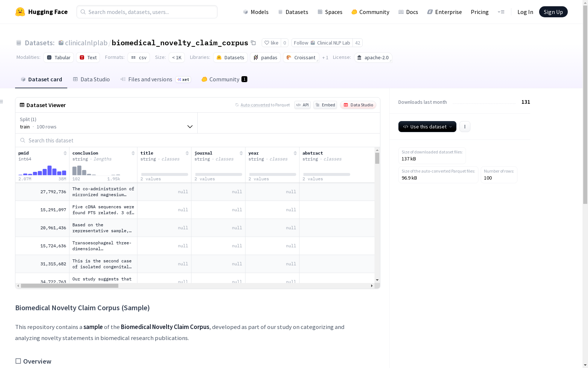Open the apache-2.0 license tag
Image resolution: width=588 pixels, height=368 pixels.
pos(373,57)
